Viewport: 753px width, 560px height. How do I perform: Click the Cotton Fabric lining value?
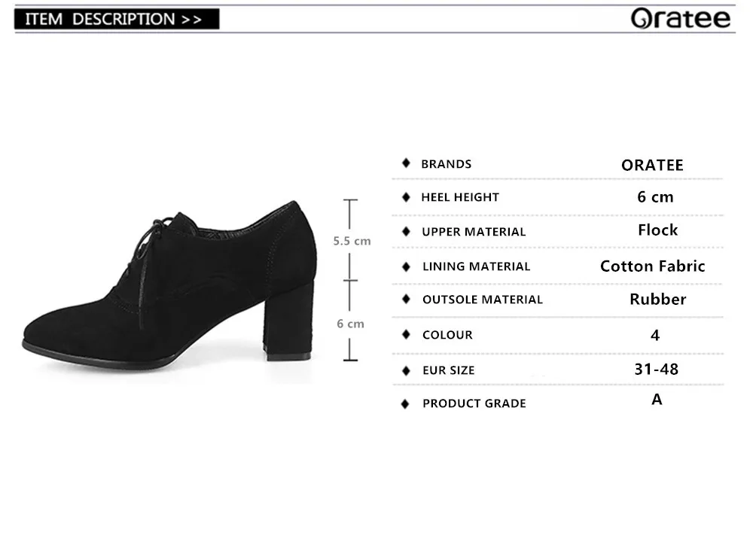pos(653,266)
